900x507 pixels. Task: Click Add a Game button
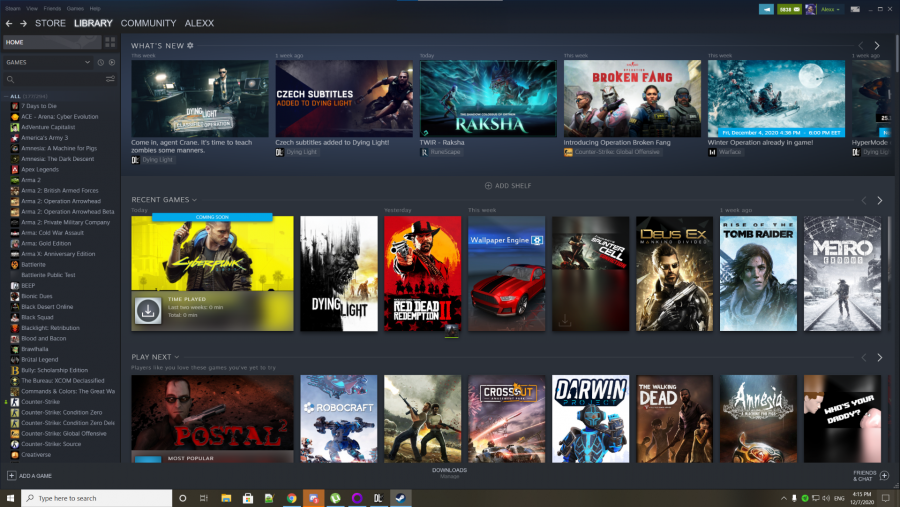point(30,475)
